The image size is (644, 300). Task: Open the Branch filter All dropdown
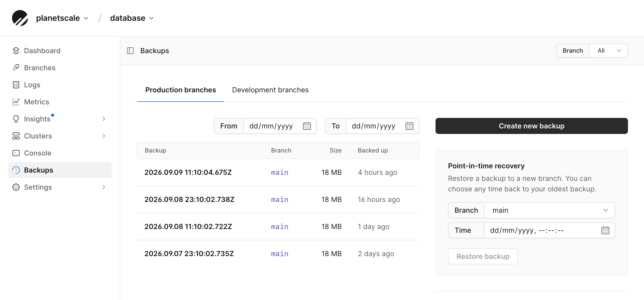point(608,51)
